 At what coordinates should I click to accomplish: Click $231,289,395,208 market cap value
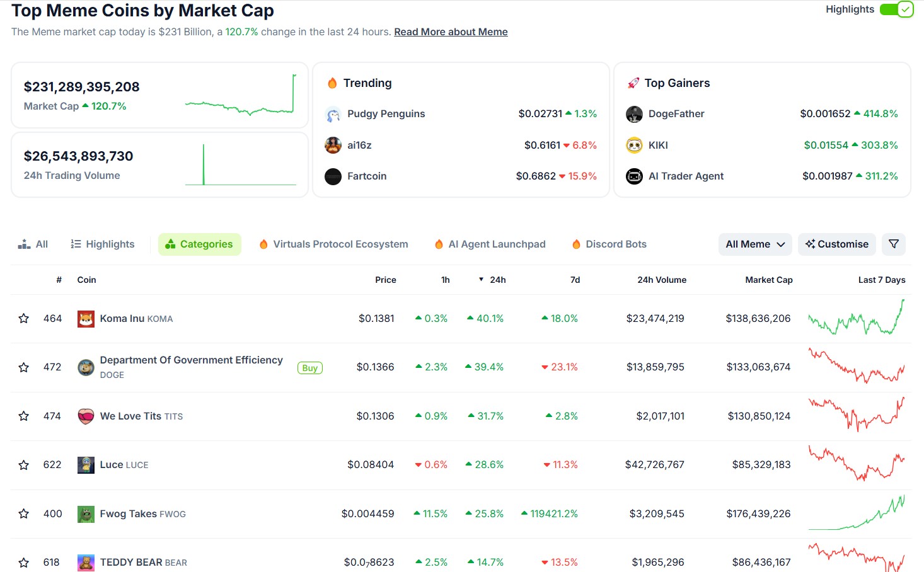coord(82,87)
